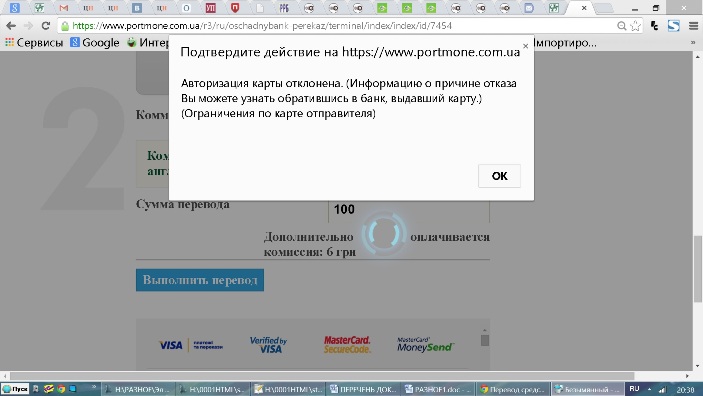Switch to the red УП tab
This screenshot has width=703, height=396.
210,8
